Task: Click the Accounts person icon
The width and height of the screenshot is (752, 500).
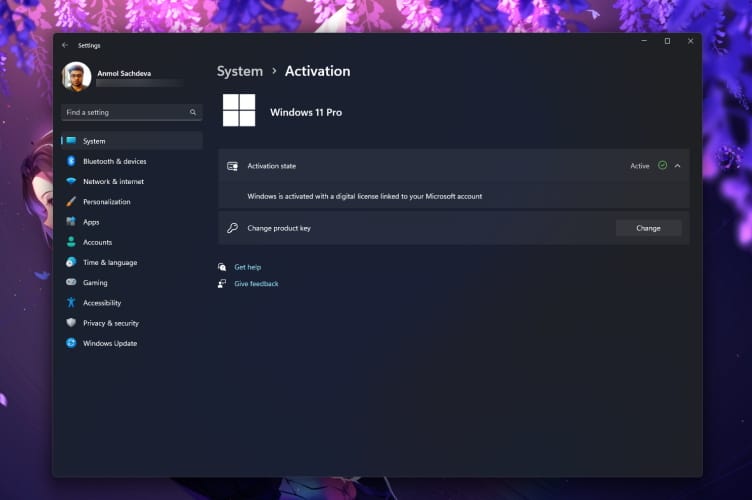Action: 71,242
